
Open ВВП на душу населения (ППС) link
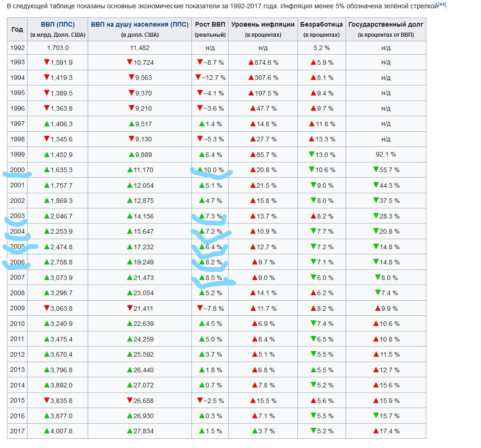click(140, 24)
